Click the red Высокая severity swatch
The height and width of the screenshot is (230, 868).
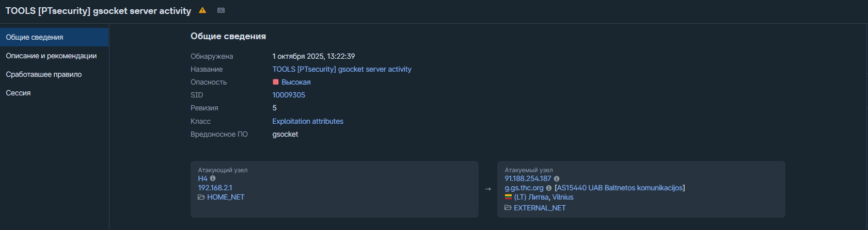pyautogui.click(x=276, y=82)
